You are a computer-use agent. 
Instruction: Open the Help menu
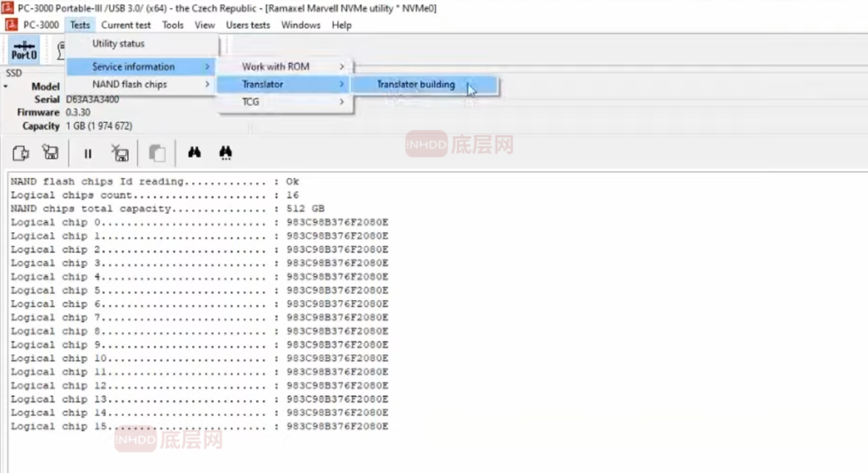tap(342, 25)
